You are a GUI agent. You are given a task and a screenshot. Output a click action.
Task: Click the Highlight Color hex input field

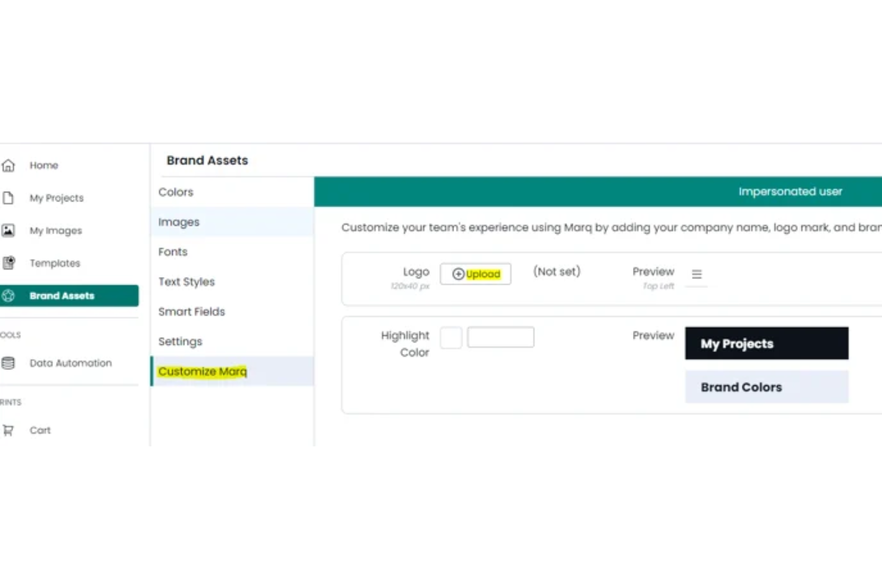[x=501, y=337]
